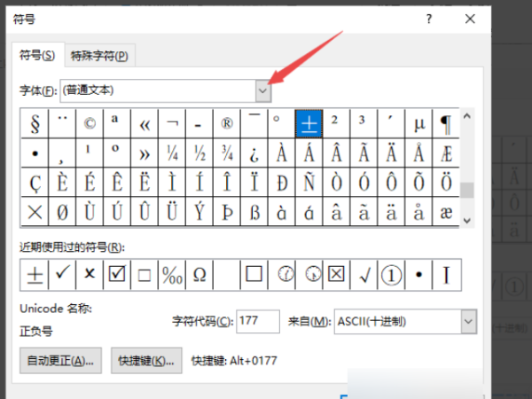Click symbol grid scroll down arrow
Screen dimensions: 532x399
point(467,220)
